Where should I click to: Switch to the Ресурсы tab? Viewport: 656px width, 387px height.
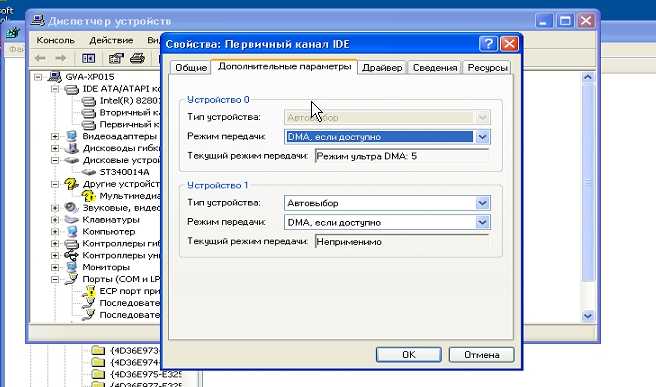pos(487,67)
